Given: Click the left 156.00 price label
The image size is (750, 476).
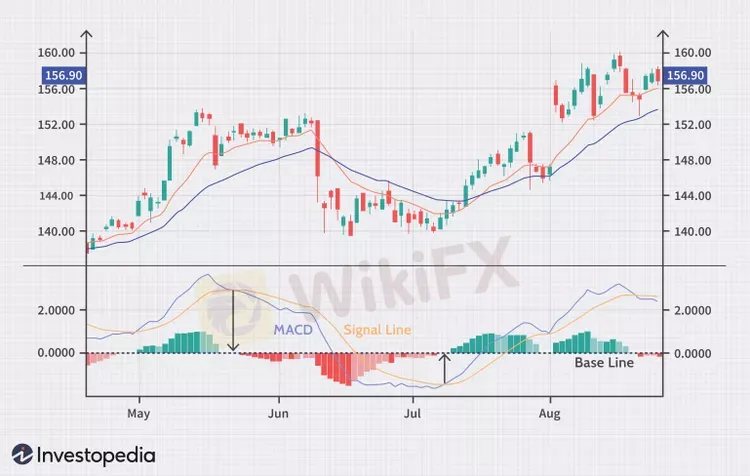Looking at the screenshot, I should 56,89.
